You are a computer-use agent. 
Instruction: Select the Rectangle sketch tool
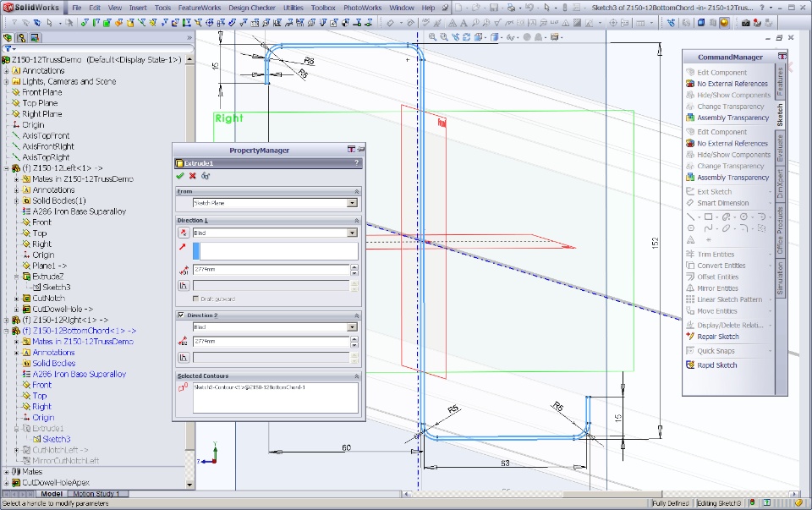[708, 217]
